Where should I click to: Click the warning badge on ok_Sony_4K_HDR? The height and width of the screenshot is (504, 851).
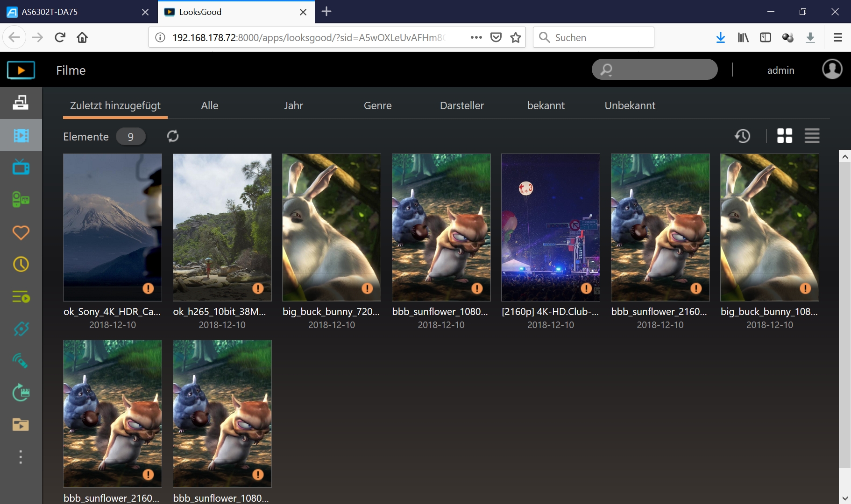[x=148, y=288]
